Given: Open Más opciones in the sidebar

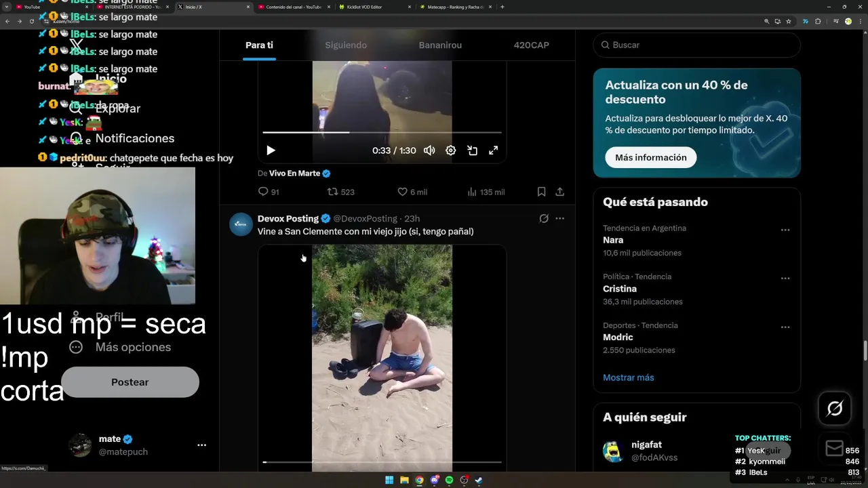Looking at the screenshot, I should pos(120,347).
